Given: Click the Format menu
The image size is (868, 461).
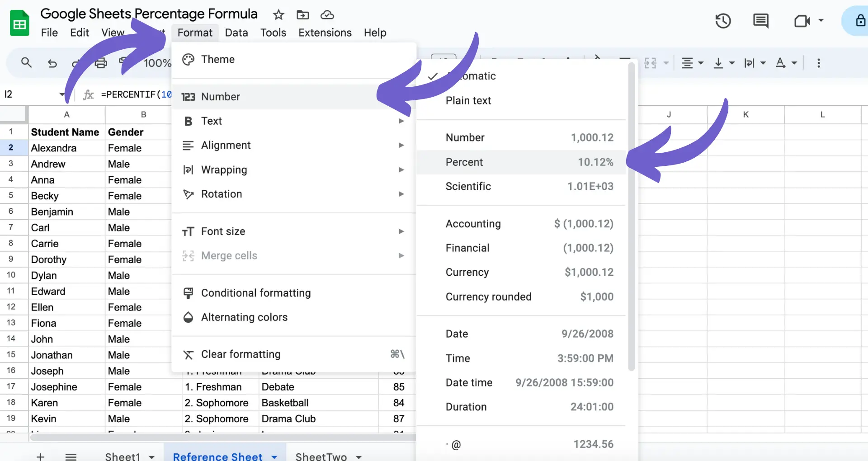Looking at the screenshot, I should (x=195, y=33).
